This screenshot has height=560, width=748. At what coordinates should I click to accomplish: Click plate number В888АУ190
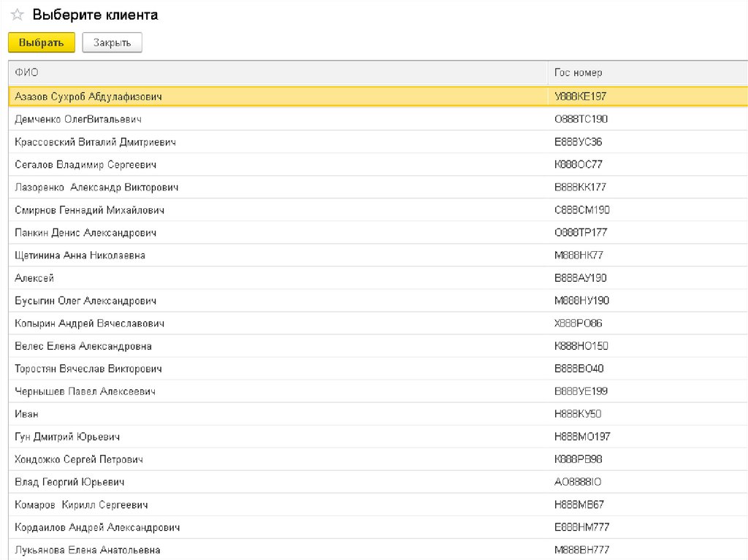(x=581, y=277)
